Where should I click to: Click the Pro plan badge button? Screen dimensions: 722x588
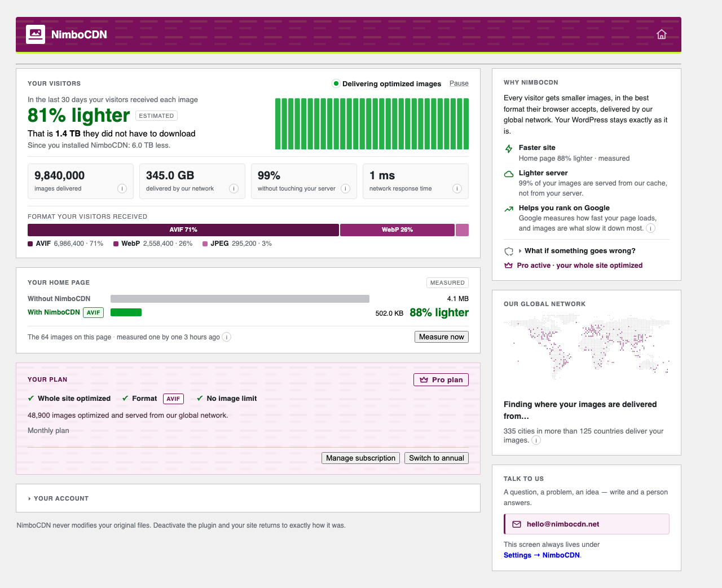tap(441, 380)
